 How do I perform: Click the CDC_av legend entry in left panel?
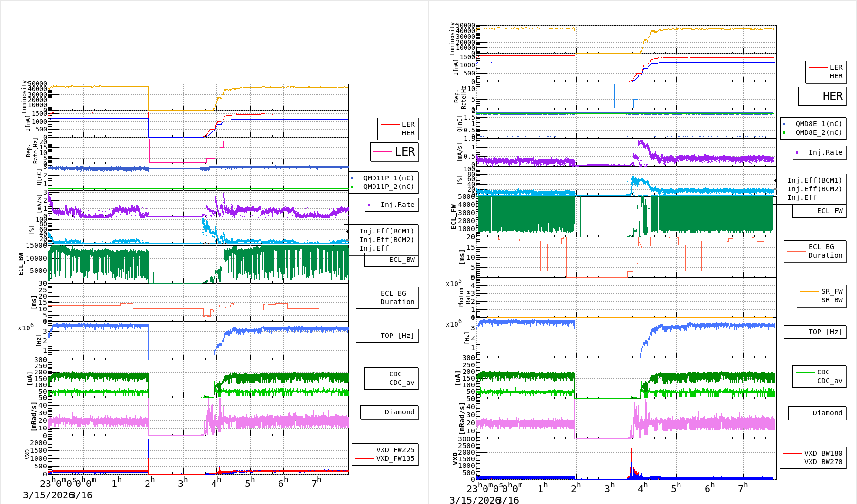391,383
